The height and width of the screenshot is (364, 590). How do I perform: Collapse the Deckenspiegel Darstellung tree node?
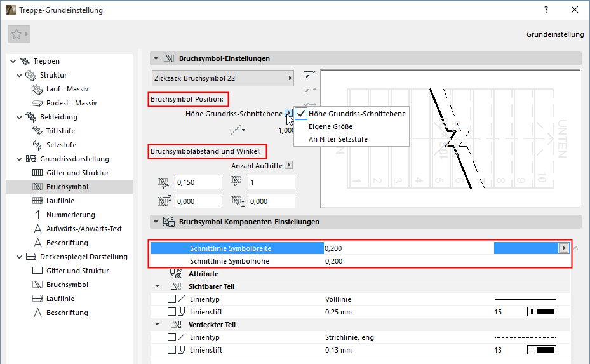pyautogui.click(x=20, y=257)
